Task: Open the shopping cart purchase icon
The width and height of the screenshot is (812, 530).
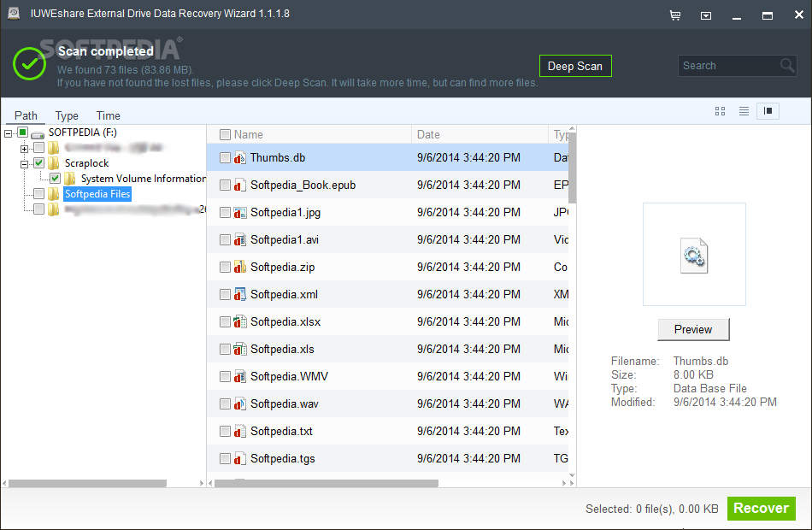Action: point(674,15)
